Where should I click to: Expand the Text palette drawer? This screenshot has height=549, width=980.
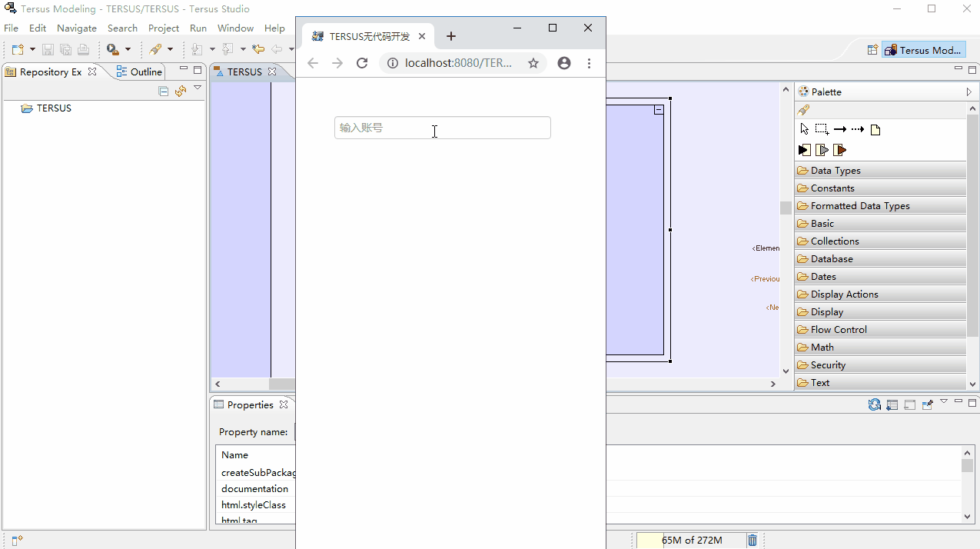coord(880,383)
